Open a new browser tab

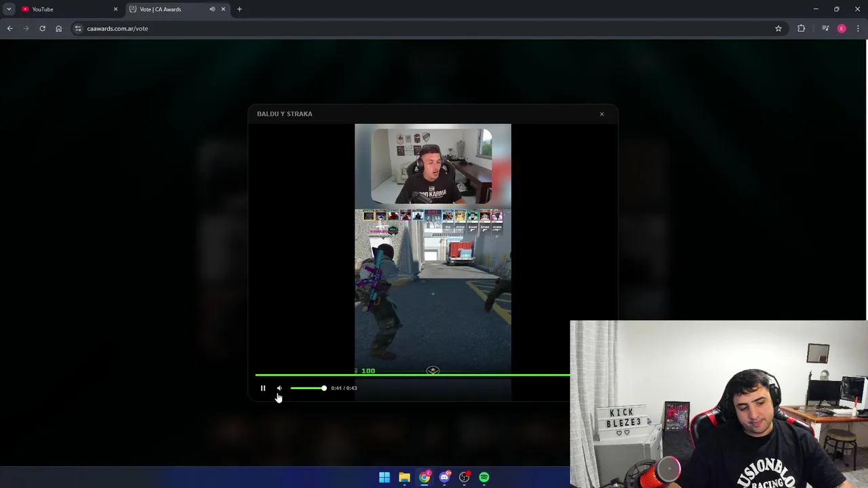pos(239,9)
